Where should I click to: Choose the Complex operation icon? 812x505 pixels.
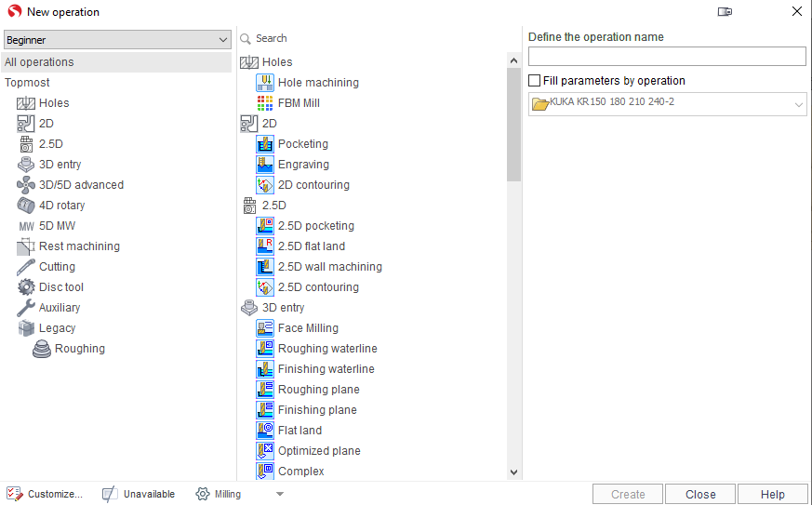point(265,472)
